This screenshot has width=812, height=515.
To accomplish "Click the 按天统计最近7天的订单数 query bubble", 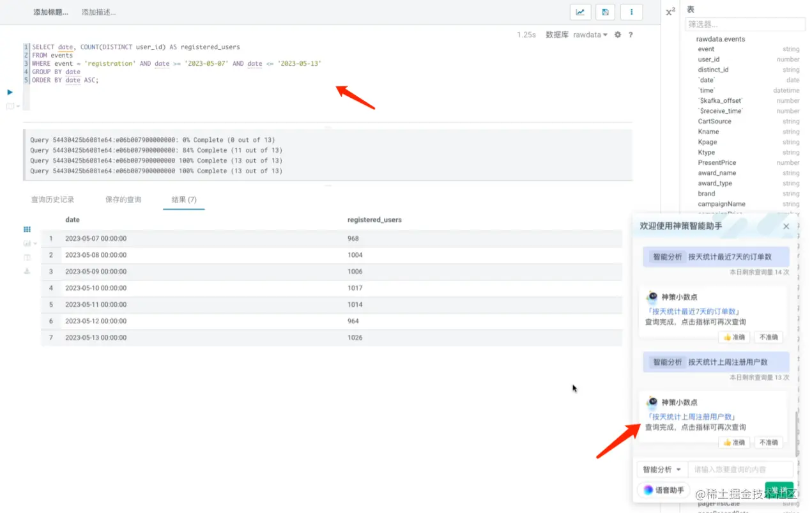I will 716,257.
